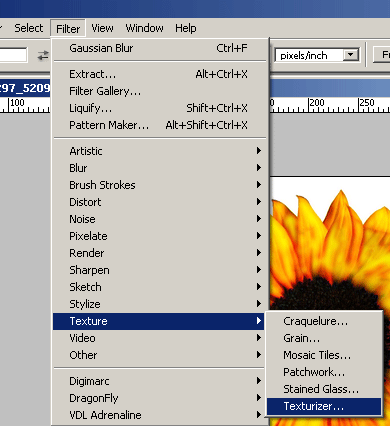Choose Texturizer... texture filter
The height and width of the screenshot is (426, 390).
324,406
